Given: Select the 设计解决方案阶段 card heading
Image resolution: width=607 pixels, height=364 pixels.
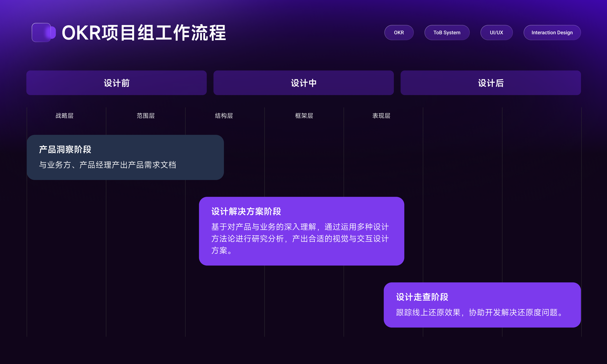Looking at the screenshot, I should click(246, 211).
